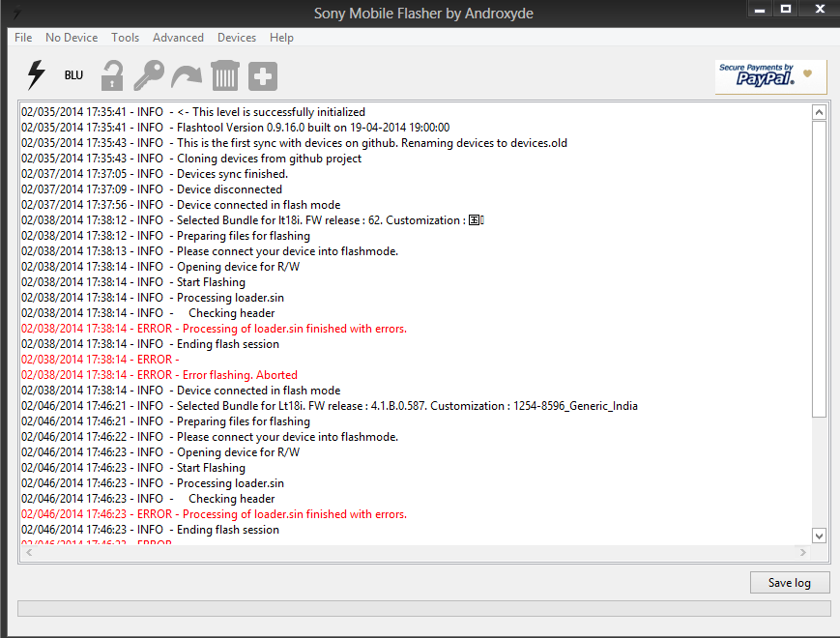Open the File menu
The width and height of the screenshot is (840, 638).
tap(23, 38)
